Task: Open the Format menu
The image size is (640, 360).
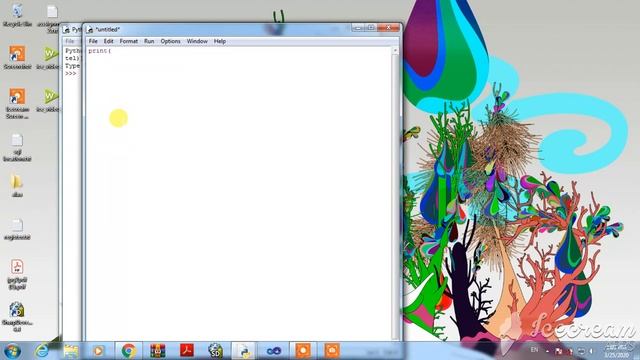Action: pyautogui.click(x=129, y=41)
